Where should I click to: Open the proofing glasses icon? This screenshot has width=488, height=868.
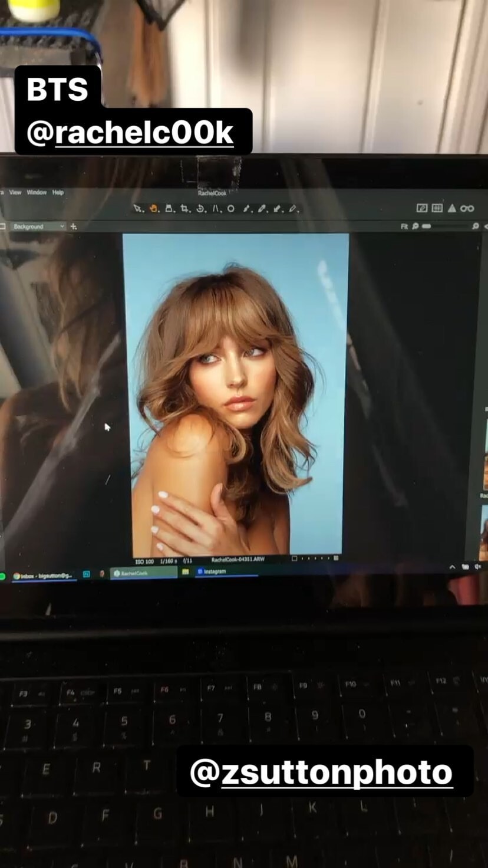point(467,208)
